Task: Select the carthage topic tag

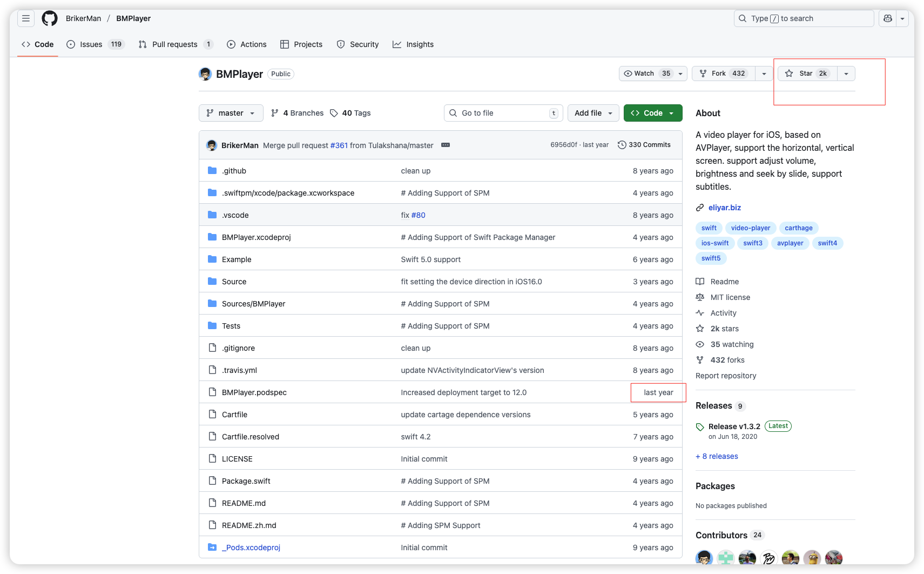Action: click(x=799, y=228)
